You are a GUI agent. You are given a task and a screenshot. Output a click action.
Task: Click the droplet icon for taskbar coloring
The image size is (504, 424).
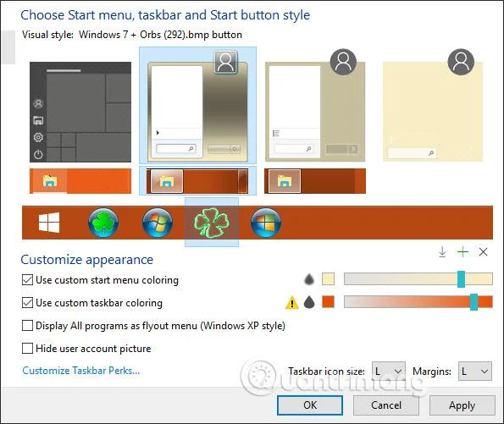pyautogui.click(x=309, y=302)
